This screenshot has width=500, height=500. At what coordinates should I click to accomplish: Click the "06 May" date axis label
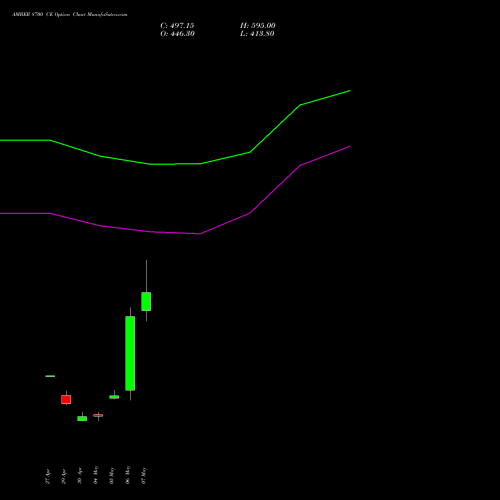click(x=128, y=475)
